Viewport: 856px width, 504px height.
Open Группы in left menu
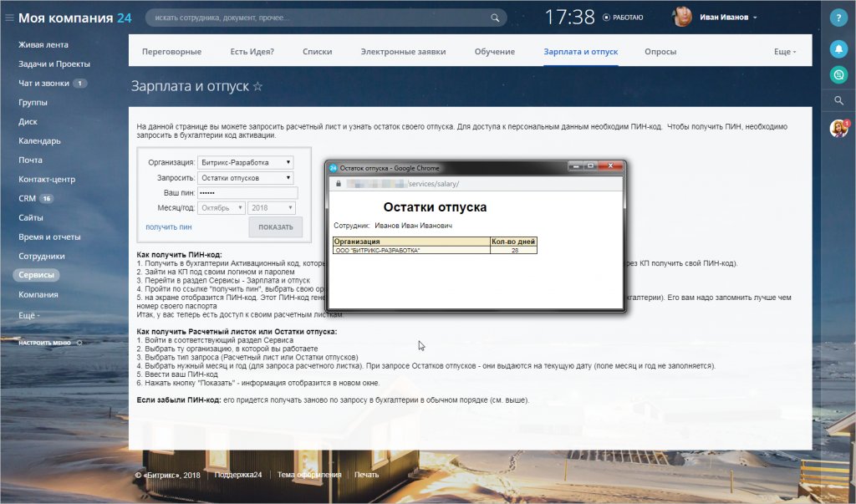coord(33,103)
